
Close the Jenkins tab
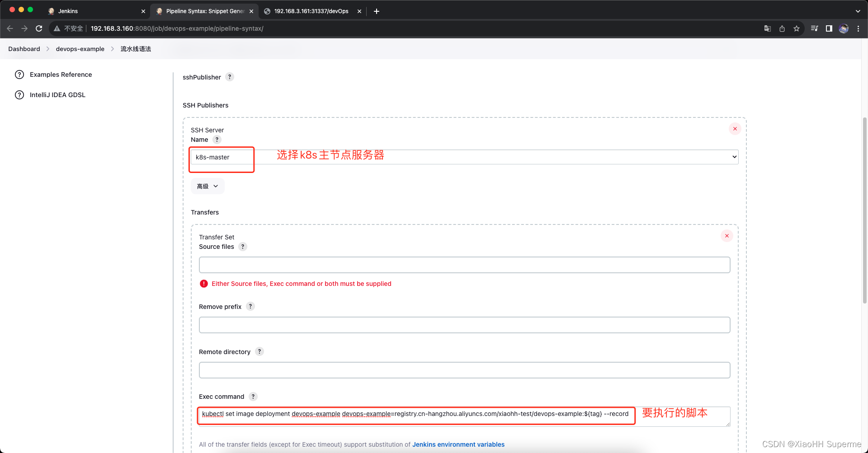point(143,11)
